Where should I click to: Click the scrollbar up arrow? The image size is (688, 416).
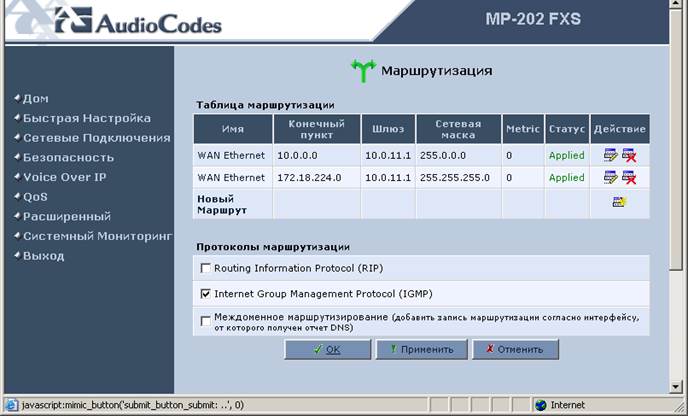pos(676,4)
